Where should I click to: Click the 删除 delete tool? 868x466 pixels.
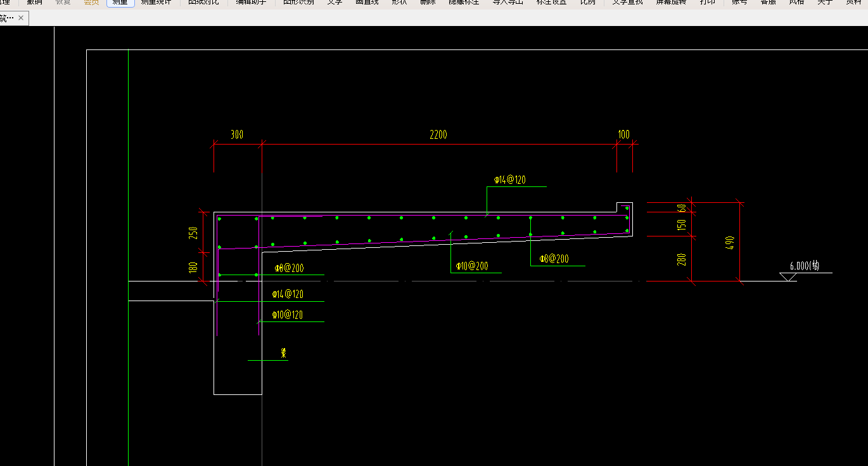pos(428,2)
